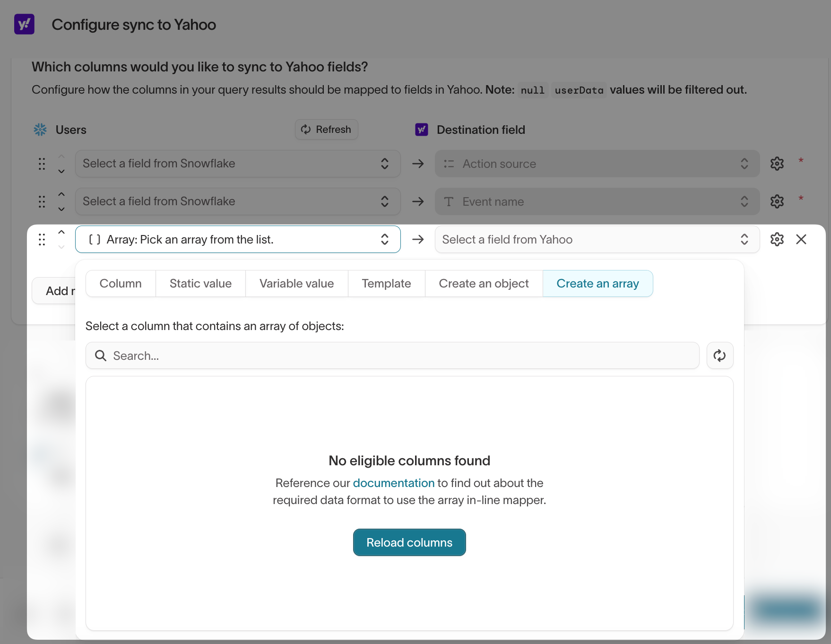Focus the column Search field
Viewport: 831px width, 644px height.
(392, 356)
